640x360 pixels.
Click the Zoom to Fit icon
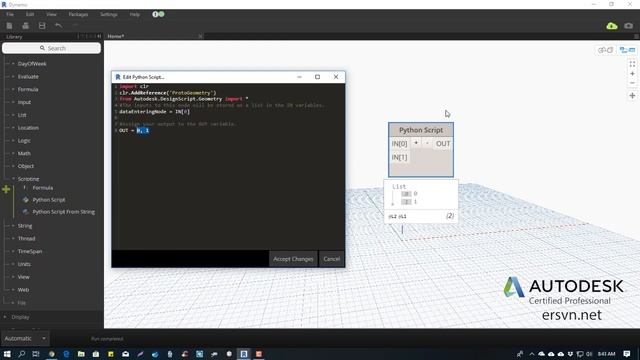point(632,64)
